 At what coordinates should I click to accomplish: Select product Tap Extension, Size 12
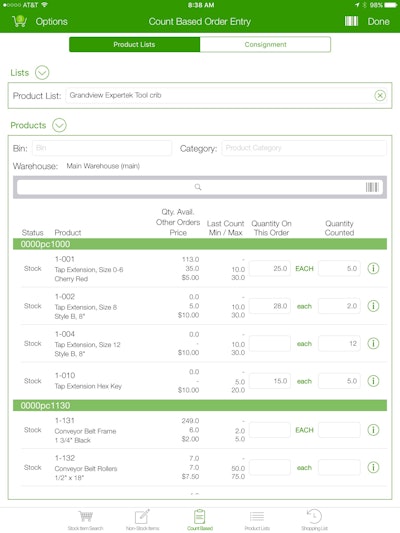87,344
